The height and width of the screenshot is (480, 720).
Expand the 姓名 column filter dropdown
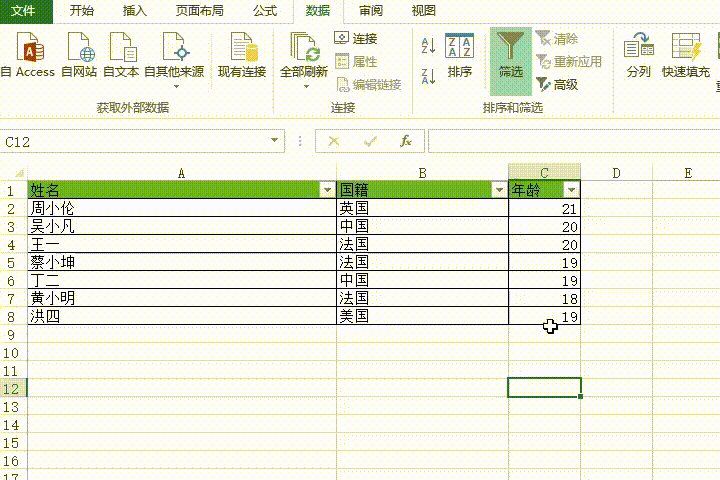pos(326,190)
